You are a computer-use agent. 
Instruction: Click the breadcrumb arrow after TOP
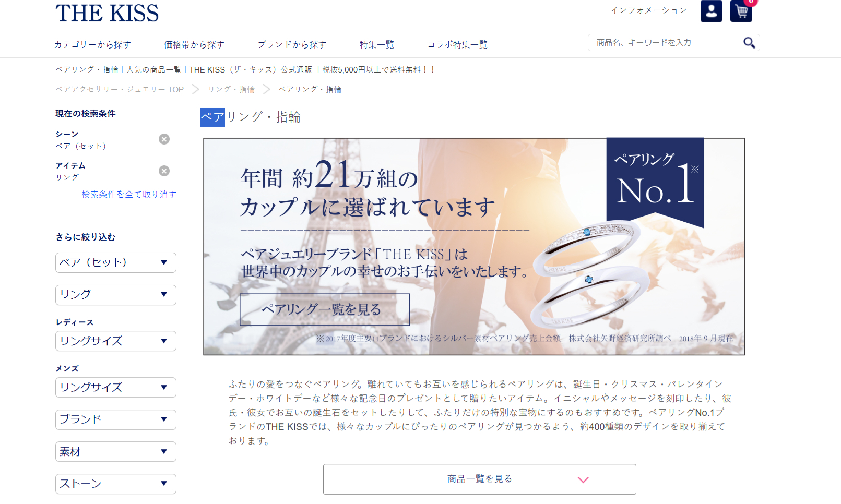(196, 89)
